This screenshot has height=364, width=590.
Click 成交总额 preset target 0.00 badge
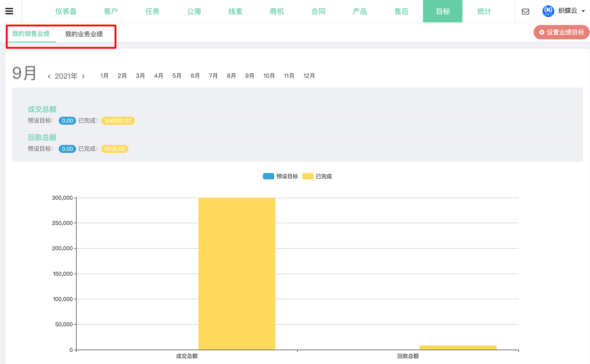pos(67,121)
